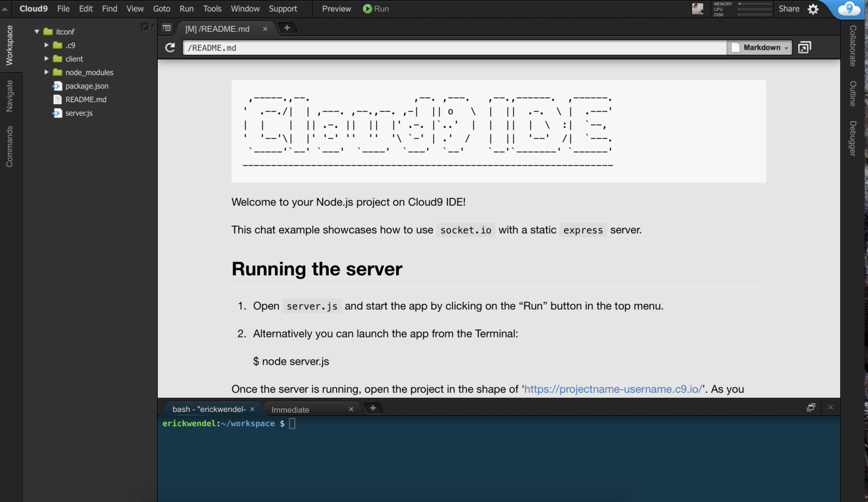Switch to the Navigate side panel
The width and height of the screenshot is (868, 502).
coord(9,96)
